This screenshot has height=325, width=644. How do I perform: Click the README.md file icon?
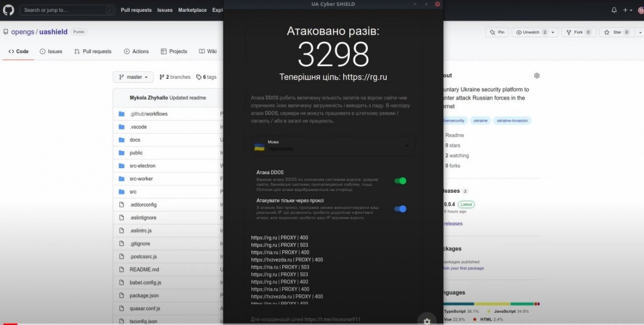(121, 270)
